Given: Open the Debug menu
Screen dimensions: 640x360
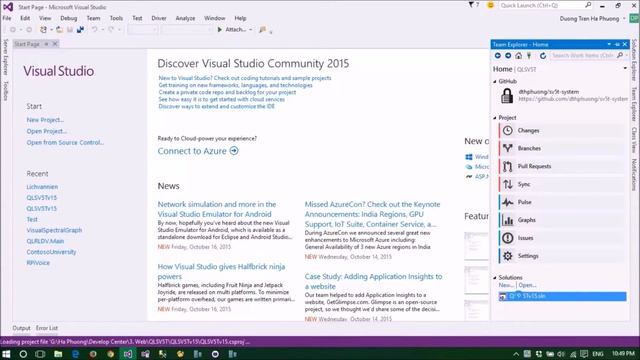Looking at the screenshot, I should 69,18.
